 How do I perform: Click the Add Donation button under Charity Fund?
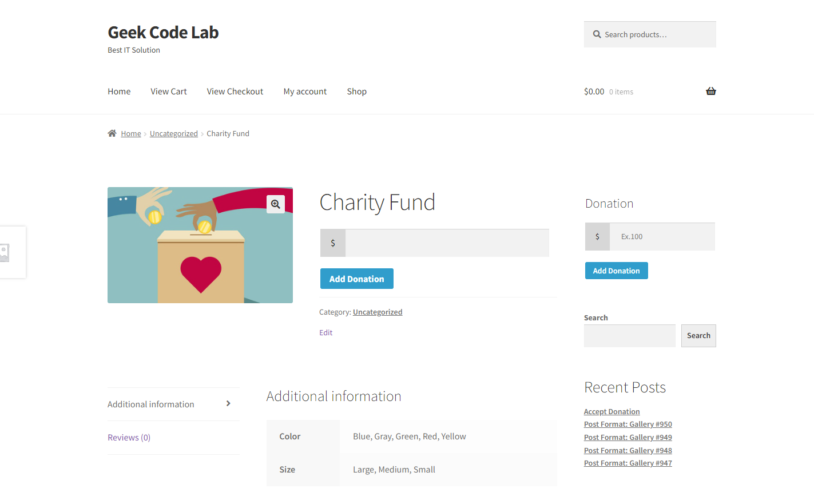[357, 279]
